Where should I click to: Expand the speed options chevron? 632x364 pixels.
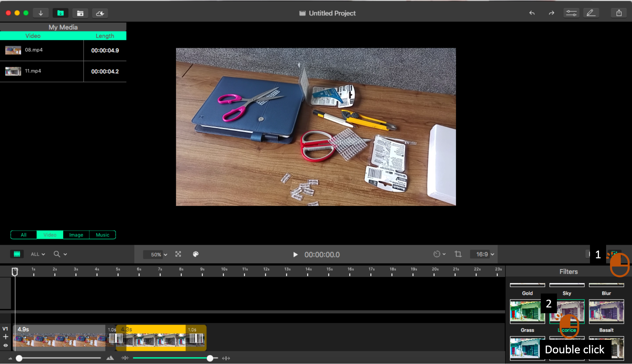click(x=444, y=254)
